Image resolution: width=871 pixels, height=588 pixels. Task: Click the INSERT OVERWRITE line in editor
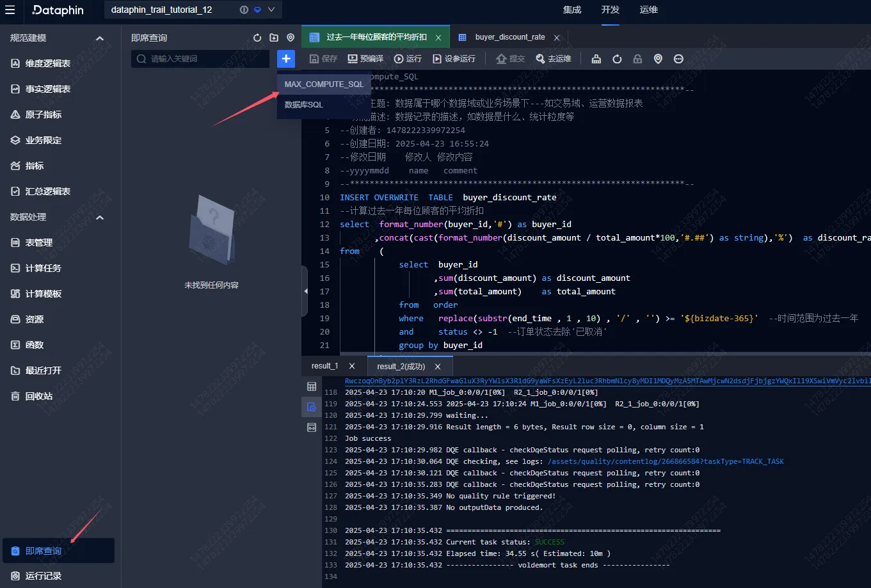(448, 198)
